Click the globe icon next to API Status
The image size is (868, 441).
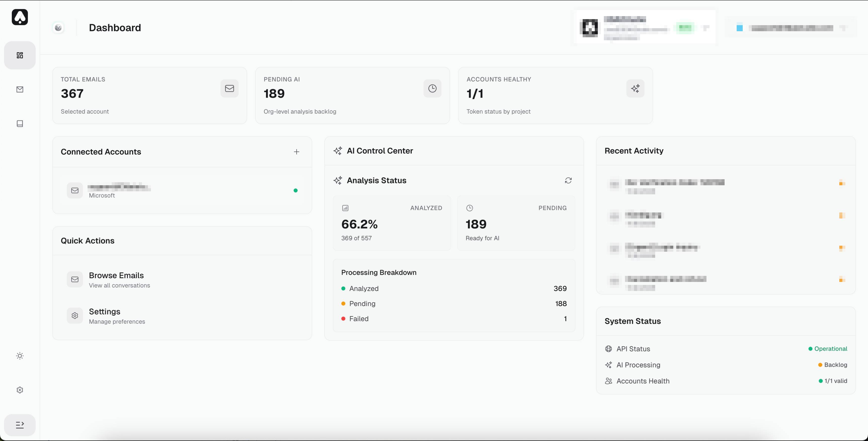[609, 349]
